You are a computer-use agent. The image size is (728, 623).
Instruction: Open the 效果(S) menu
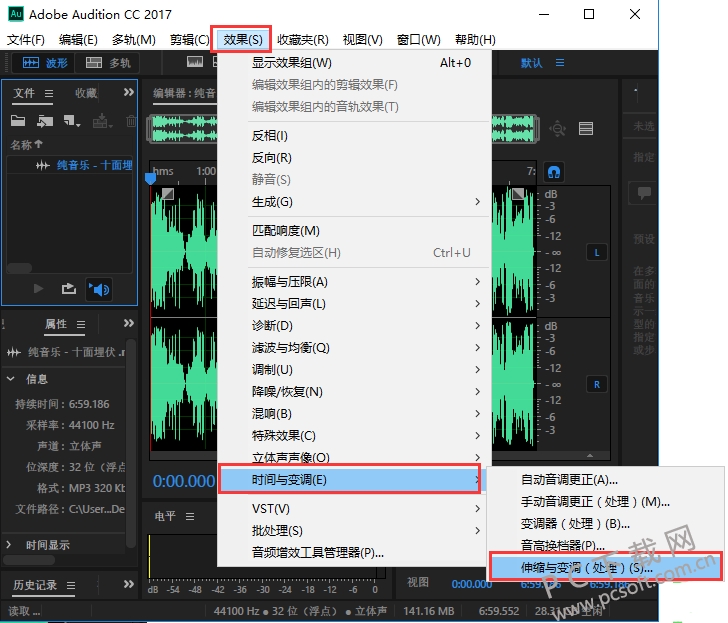point(242,39)
